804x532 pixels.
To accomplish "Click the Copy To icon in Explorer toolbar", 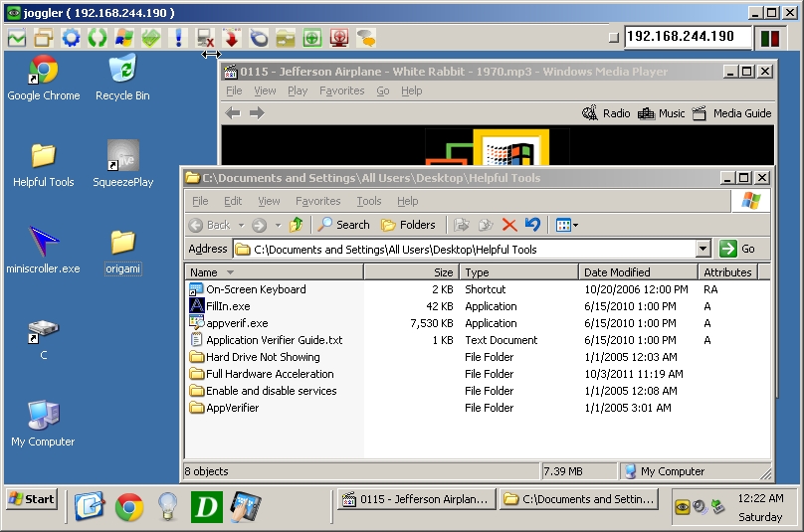I will [x=485, y=225].
